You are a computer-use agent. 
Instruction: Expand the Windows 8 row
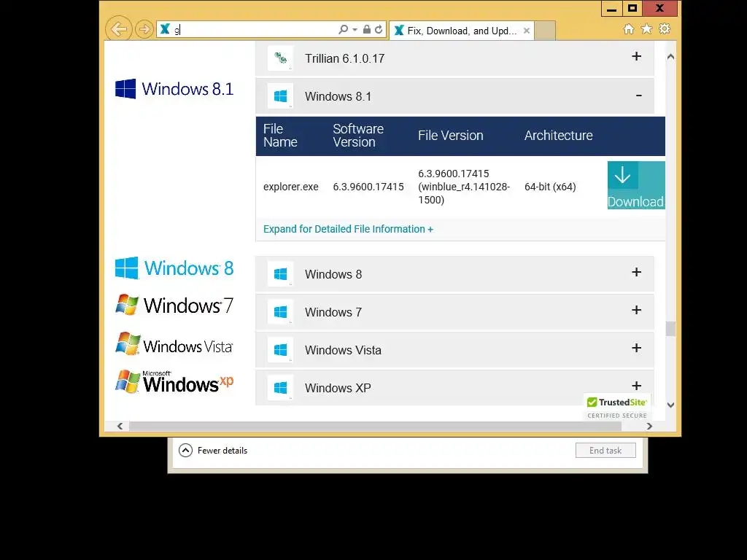(636, 272)
